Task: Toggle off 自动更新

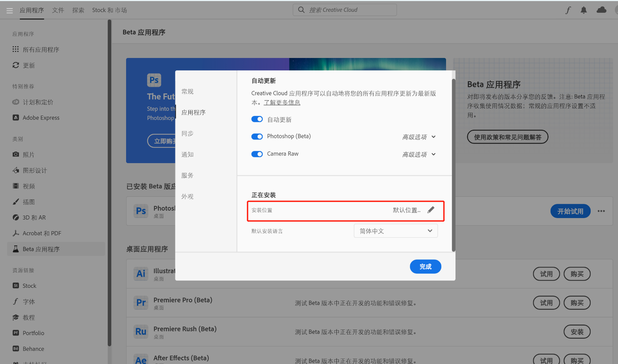Action: point(257,119)
